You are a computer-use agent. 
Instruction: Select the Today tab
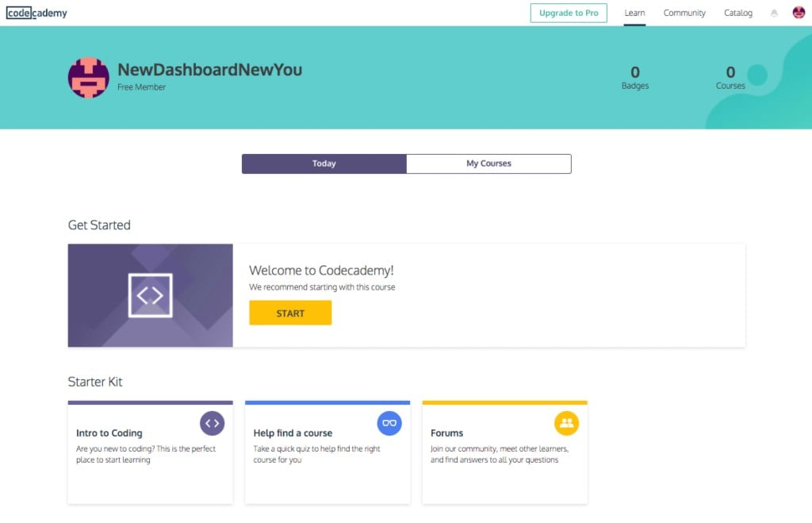pyautogui.click(x=324, y=163)
